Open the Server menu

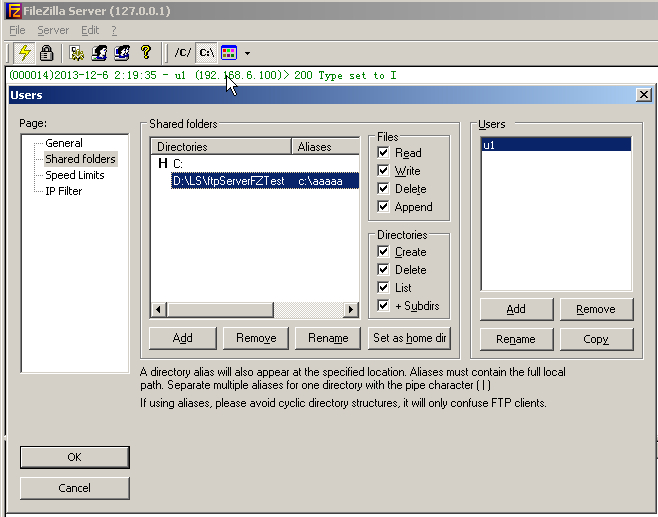(x=53, y=30)
